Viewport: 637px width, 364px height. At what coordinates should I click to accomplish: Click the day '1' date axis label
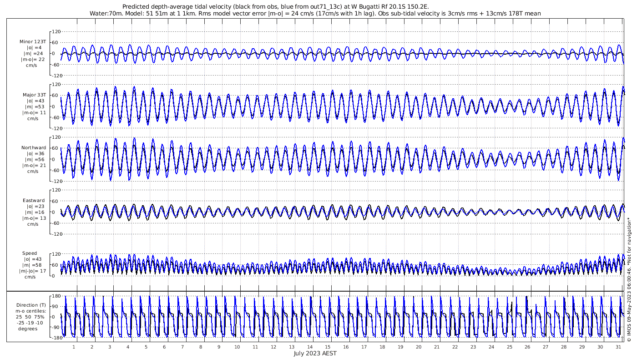[x=74, y=347]
